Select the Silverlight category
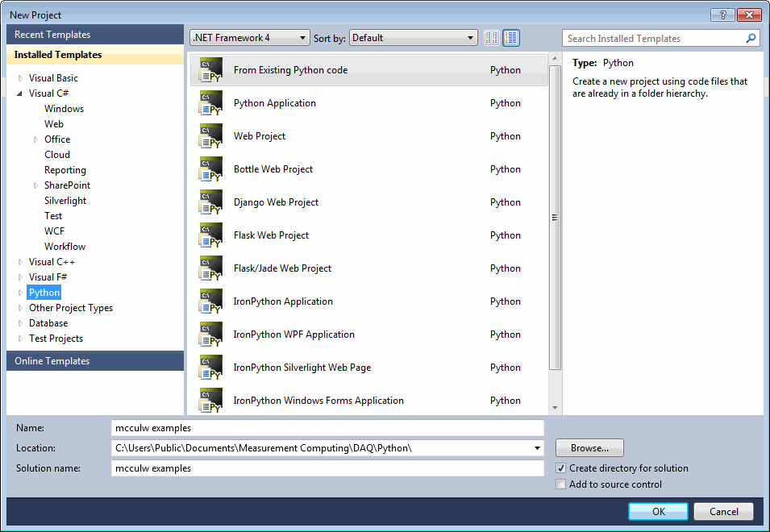Image resolution: width=770 pixels, height=532 pixels. coord(65,200)
